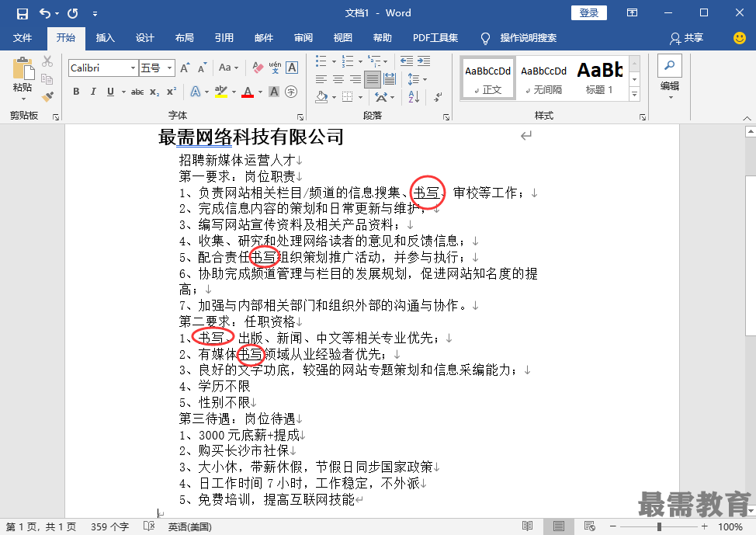
Task: Copy selection using the Copy icon
Action: coord(47,79)
